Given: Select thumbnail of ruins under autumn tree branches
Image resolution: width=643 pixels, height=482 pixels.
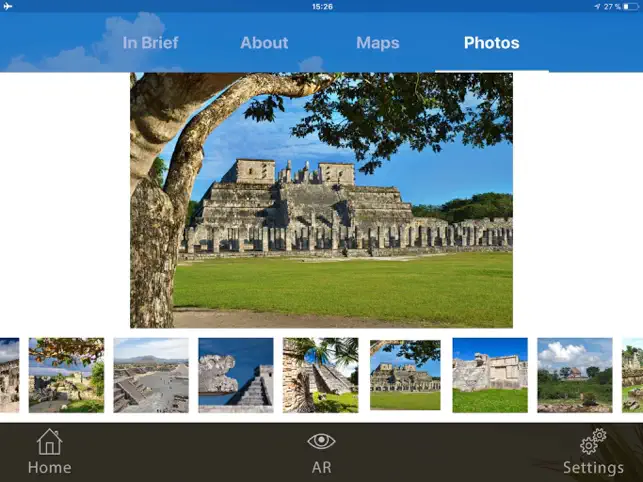Looking at the screenshot, I should [66, 375].
